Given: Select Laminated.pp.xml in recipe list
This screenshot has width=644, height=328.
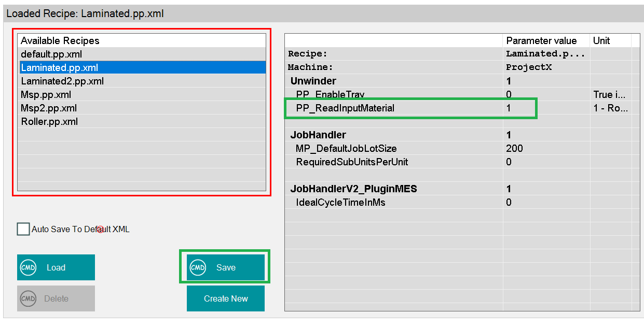Looking at the screenshot, I should pyautogui.click(x=59, y=67).
